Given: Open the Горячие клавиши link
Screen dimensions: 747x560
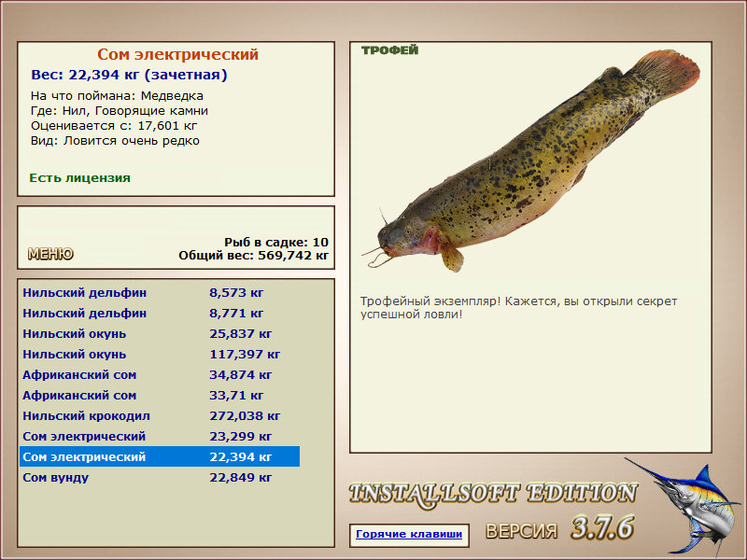Looking at the screenshot, I should [409, 534].
